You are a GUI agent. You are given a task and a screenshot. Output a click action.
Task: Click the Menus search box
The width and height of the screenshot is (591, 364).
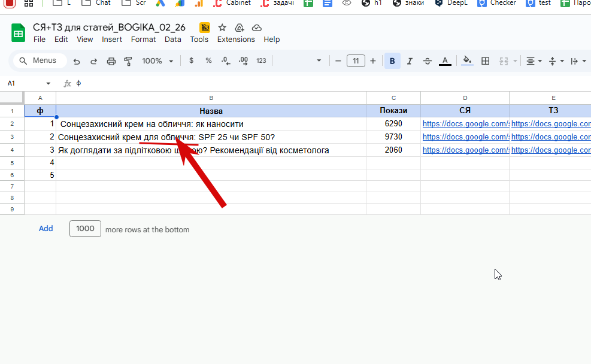40,60
